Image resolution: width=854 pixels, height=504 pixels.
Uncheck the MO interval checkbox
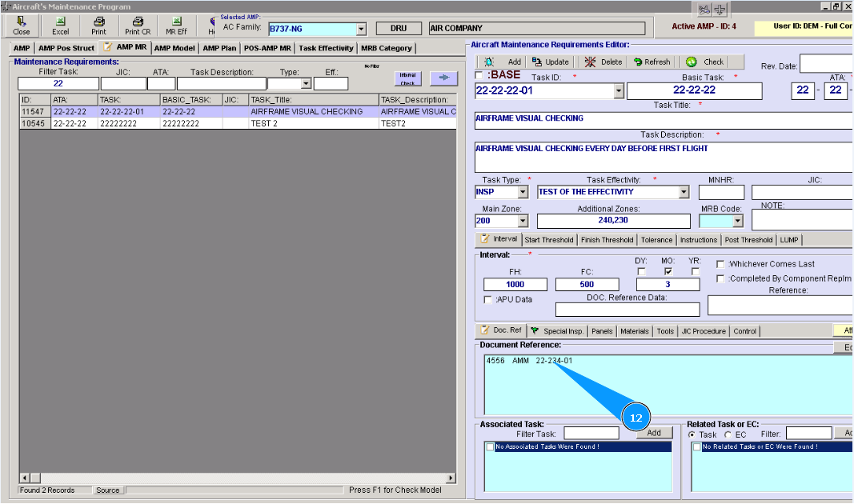tap(668, 271)
